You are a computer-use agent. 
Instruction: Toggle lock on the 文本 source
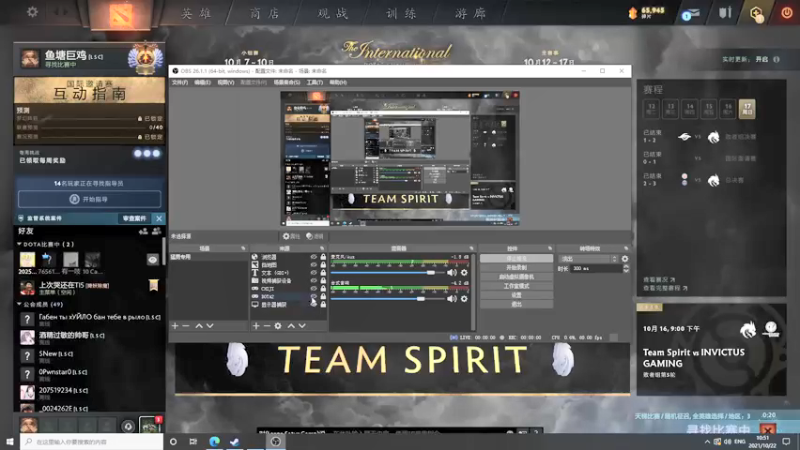pos(323,273)
